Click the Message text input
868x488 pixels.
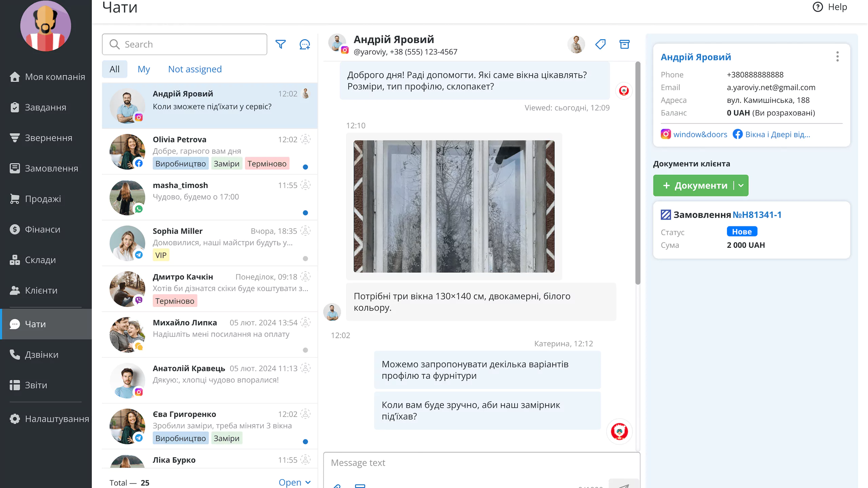tap(481, 463)
